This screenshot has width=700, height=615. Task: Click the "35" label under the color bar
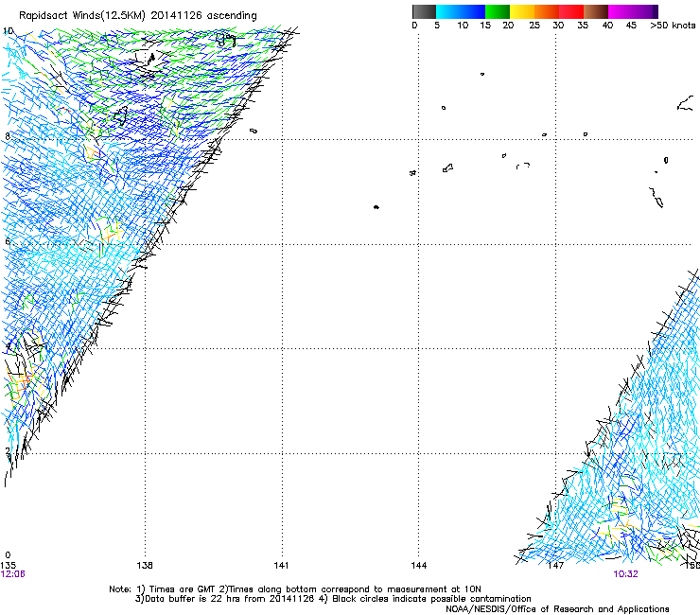583,26
